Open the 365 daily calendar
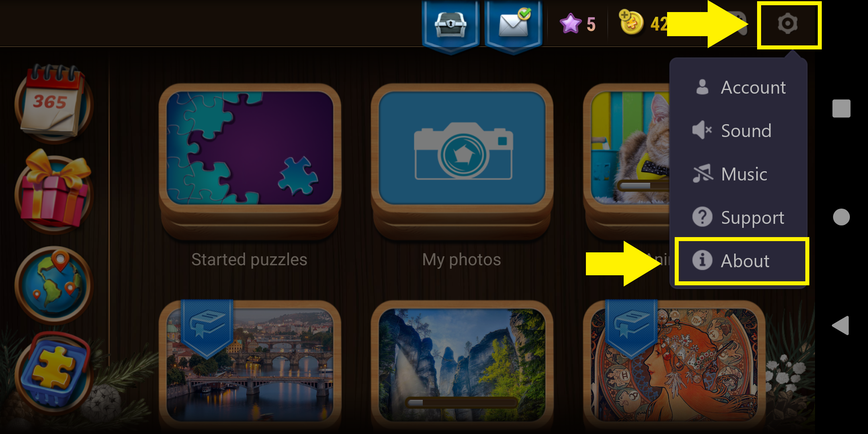Screen dimensions: 868x434 (x=54, y=103)
